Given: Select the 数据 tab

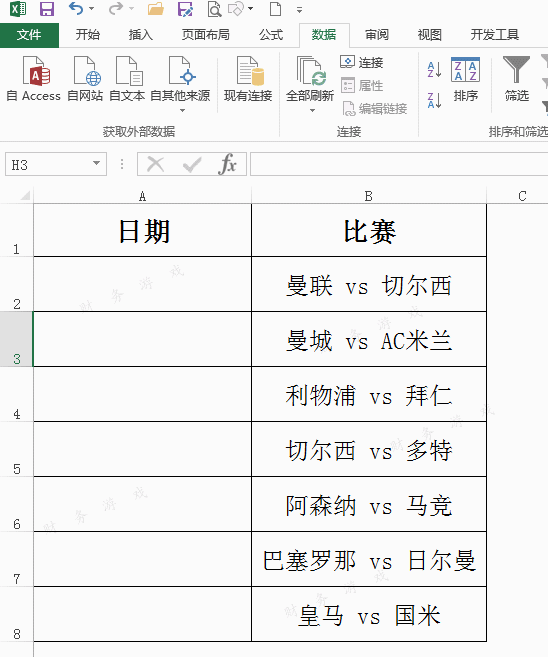Looking at the screenshot, I should [x=324, y=35].
